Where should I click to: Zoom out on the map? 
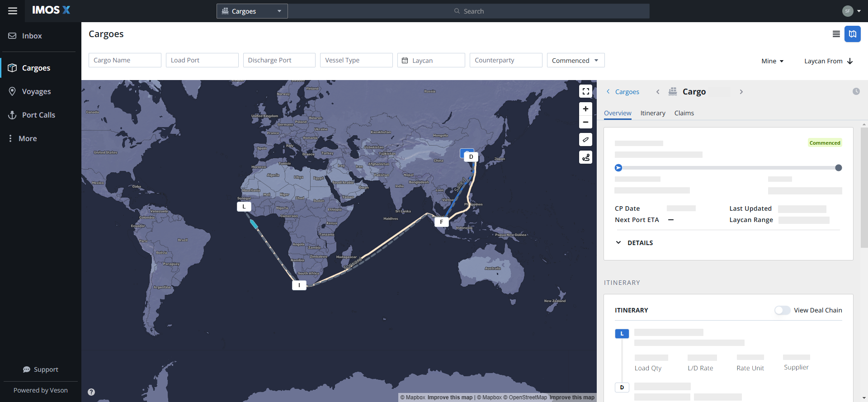(585, 122)
